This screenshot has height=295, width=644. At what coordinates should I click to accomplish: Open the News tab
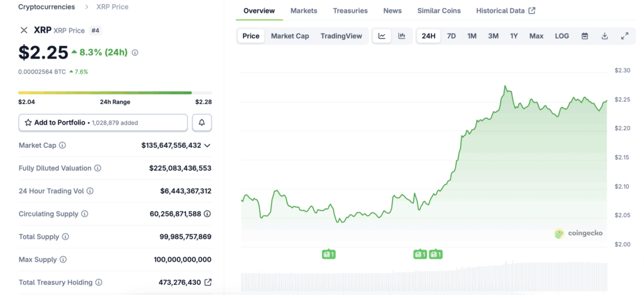392,11
